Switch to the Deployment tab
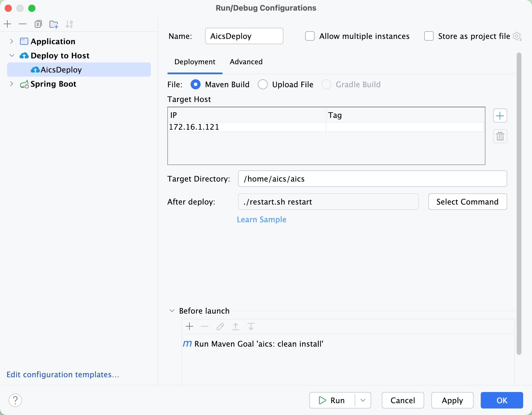Image resolution: width=532 pixels, height=415 pixels. click(195, 62)
